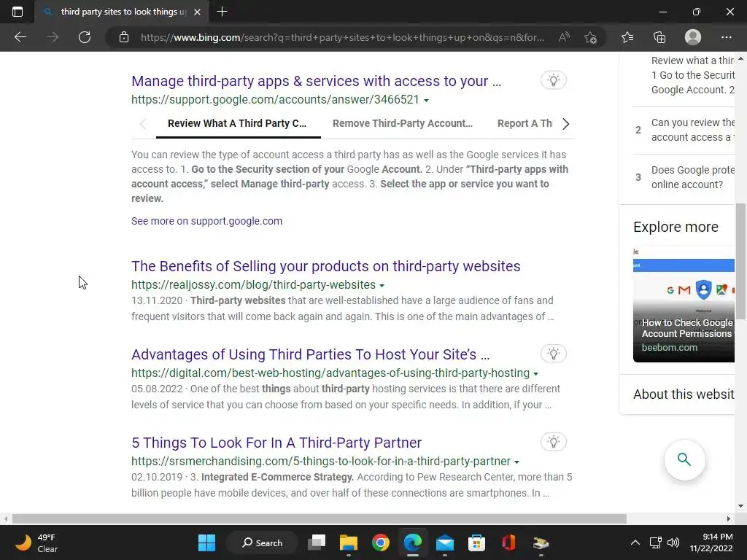Switch to 'Report A Th' tab
Screen dimensions: 747x560
pyautogui.click(x=525, y=124)
